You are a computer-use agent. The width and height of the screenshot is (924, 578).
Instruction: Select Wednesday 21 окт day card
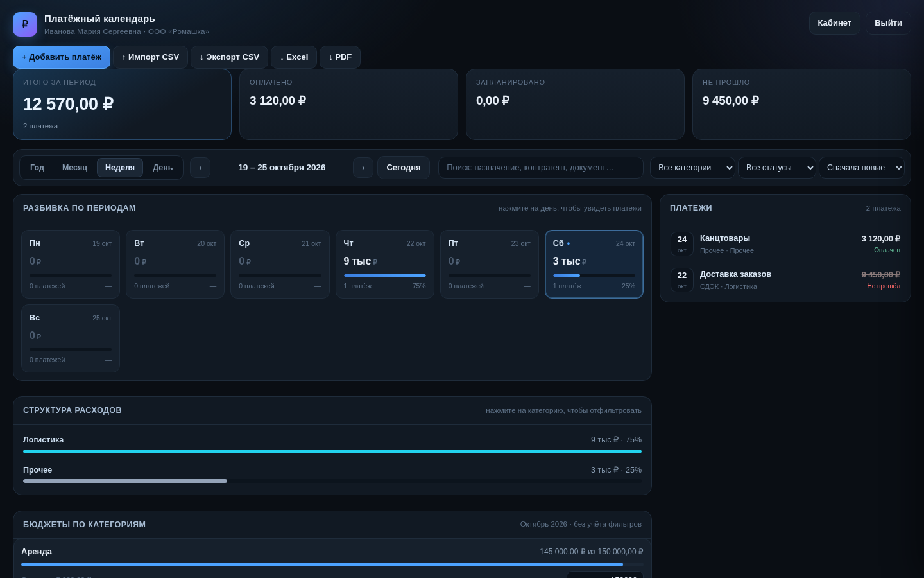(x=280, y=265)
